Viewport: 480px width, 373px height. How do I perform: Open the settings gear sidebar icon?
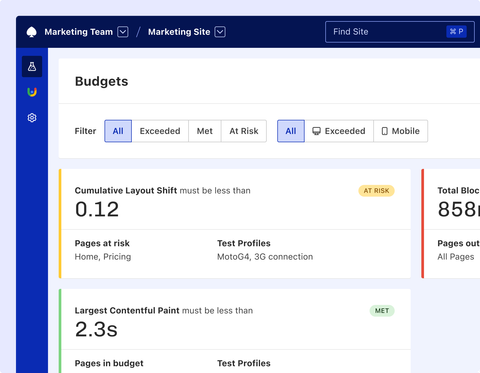32,118
